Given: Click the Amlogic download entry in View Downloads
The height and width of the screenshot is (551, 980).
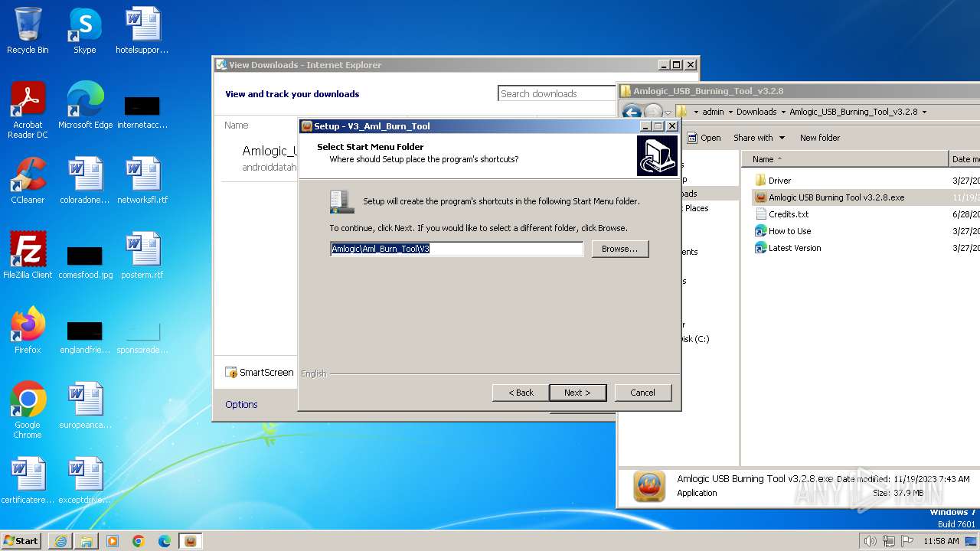Looking at the screenshot, I should (x=260, y=158).
